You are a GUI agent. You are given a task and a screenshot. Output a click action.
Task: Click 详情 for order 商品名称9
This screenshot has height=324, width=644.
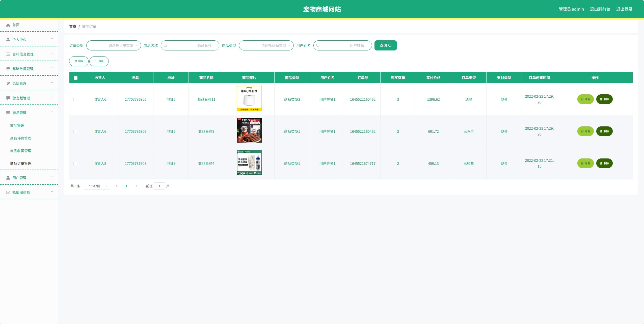pos(585,131)
